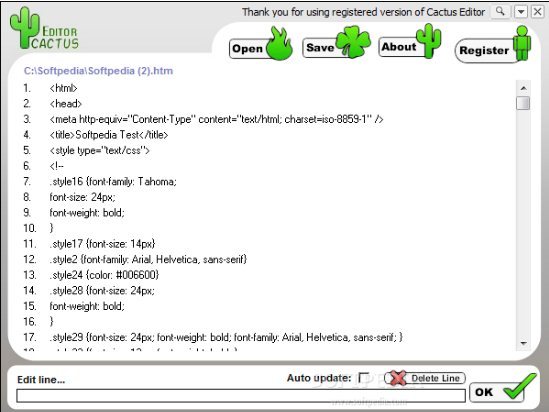Click the cactus icon beside About

tap(429, 41)
